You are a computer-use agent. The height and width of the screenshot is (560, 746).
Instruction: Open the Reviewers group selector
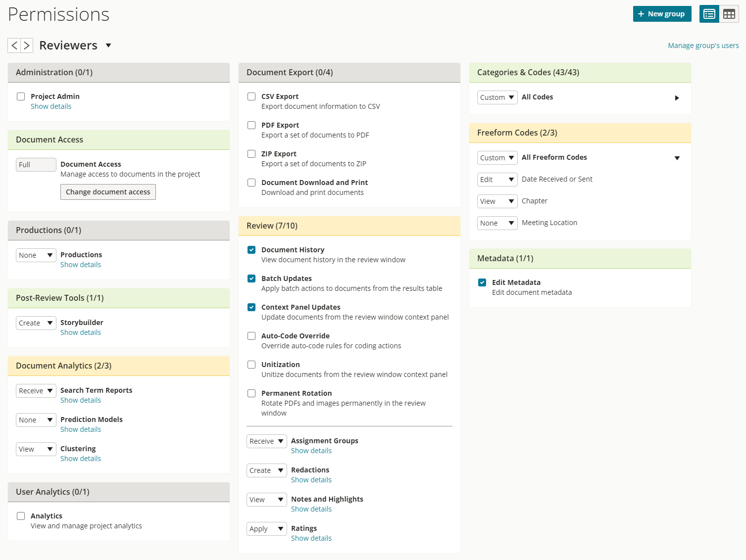108,45
